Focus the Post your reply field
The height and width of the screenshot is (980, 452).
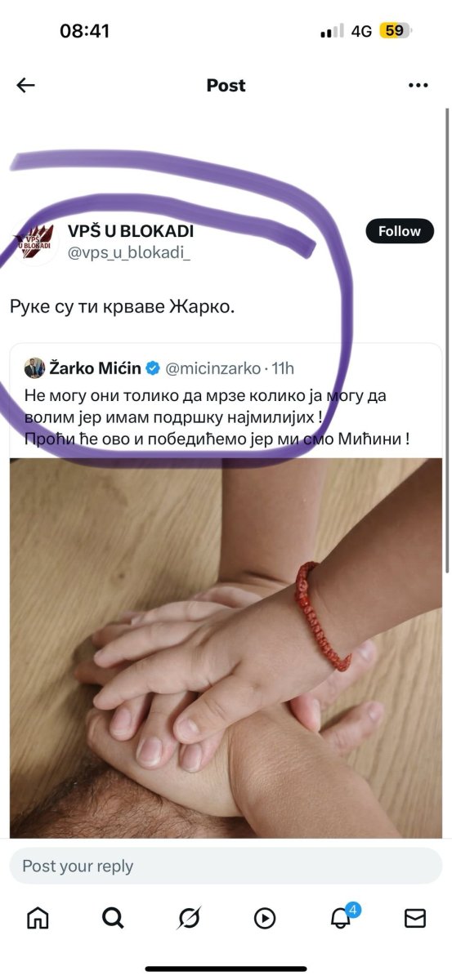coord(226,866)
